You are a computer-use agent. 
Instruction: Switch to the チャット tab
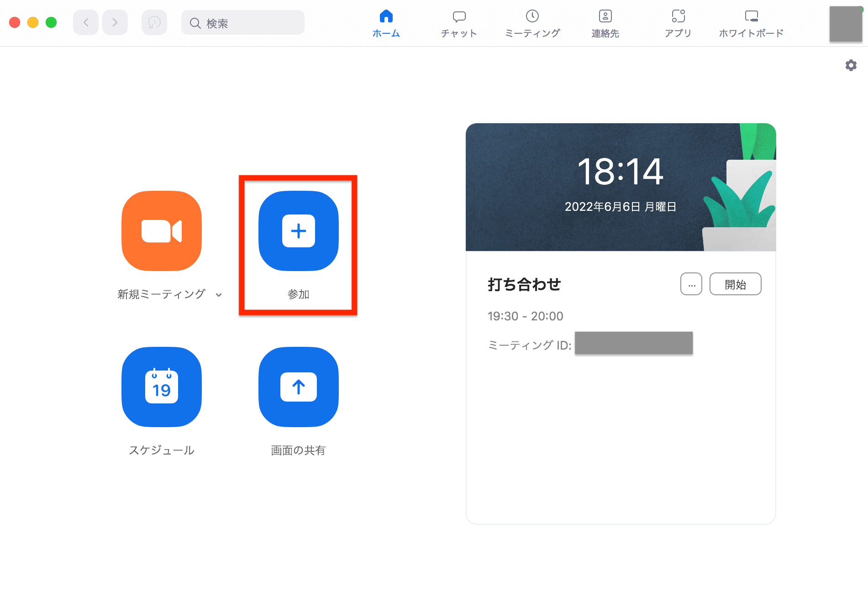[x=459, y=23]
